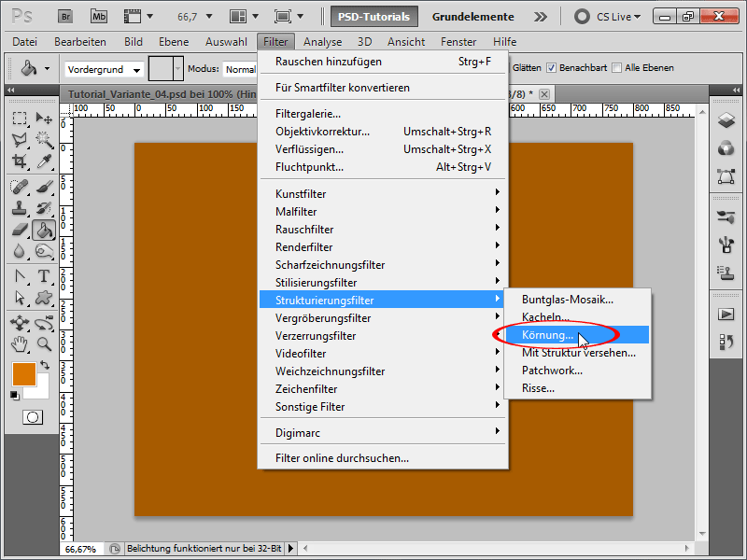Select the Polygonal Lasso tool
The width and height of the screenshot is (747, 560).
20,139
